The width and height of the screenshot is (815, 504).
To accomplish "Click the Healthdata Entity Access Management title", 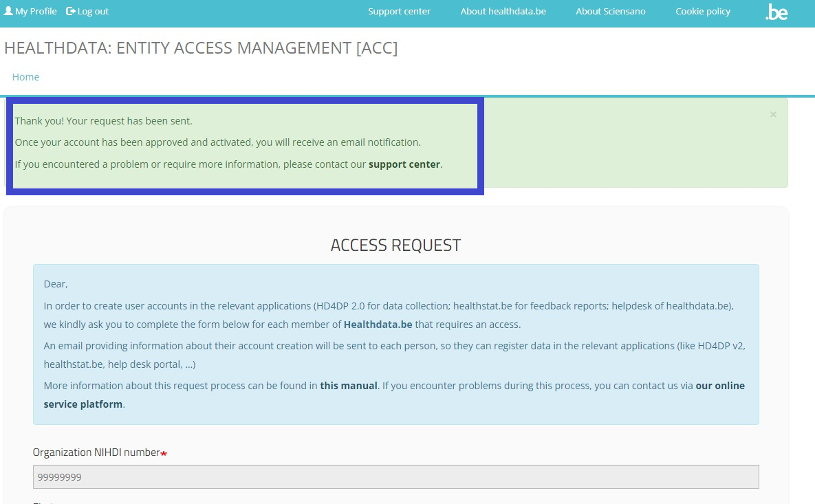I will tap(201, 48).
